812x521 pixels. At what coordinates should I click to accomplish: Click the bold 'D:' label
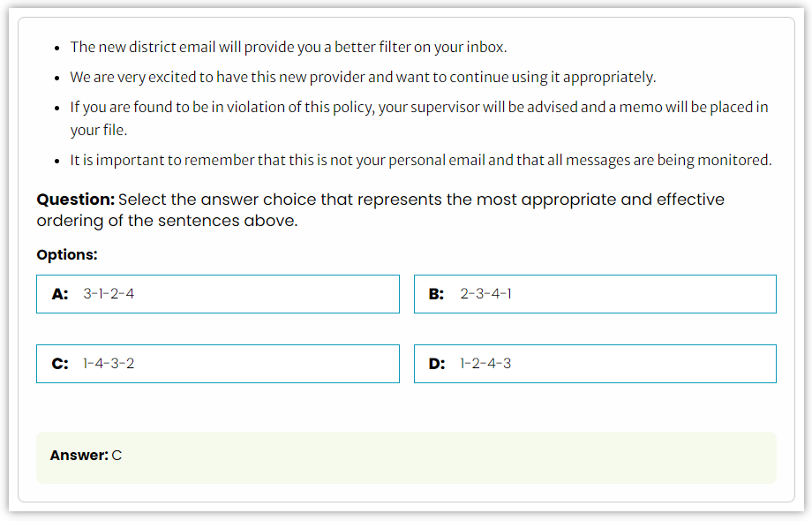click(x=437, y=364)
